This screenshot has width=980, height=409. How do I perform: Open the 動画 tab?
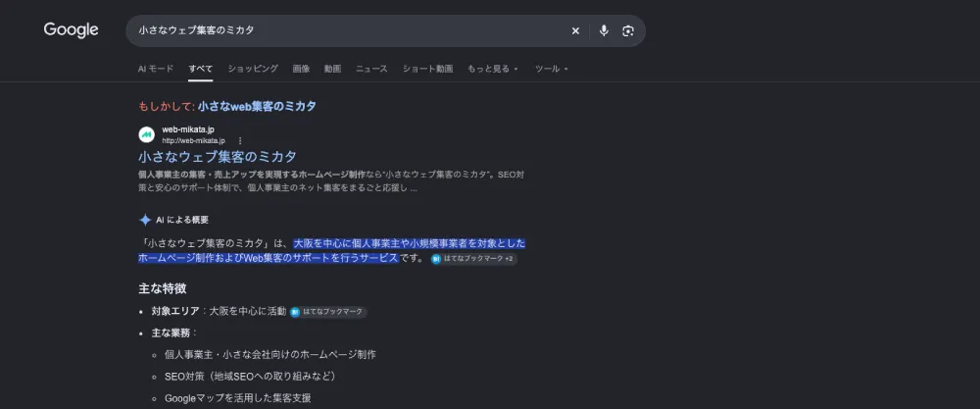[x=332, y=69]
